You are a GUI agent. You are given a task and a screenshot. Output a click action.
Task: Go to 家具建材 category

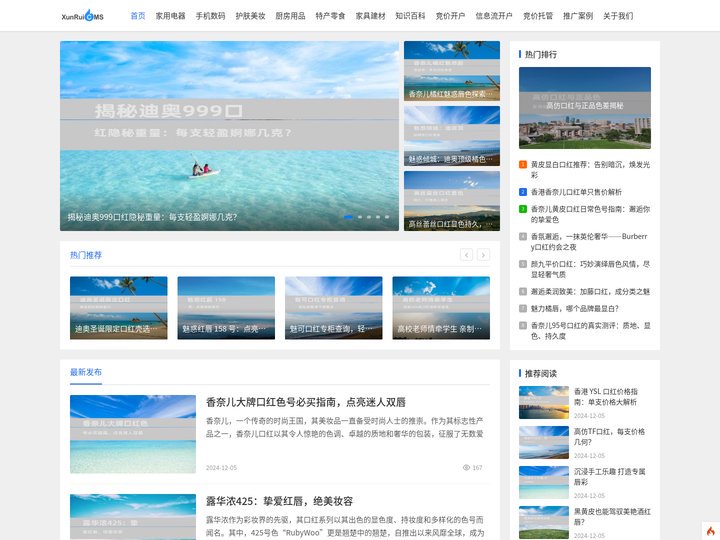370,16
